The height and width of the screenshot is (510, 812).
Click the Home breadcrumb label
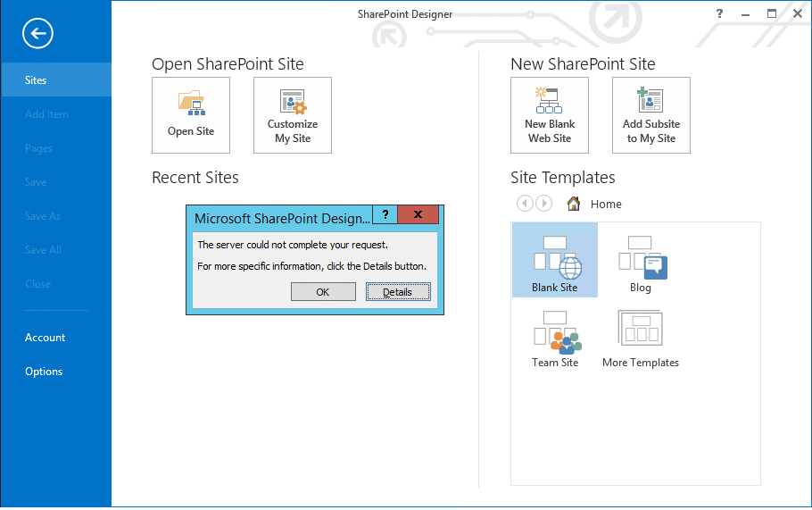click(606, 205)
